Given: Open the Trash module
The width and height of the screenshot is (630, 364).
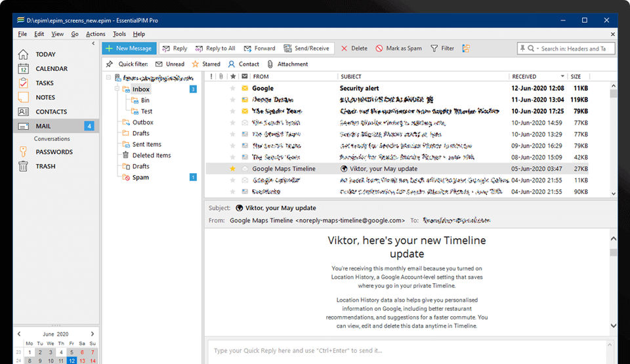Looking at the screenshot, I should 37,167.
